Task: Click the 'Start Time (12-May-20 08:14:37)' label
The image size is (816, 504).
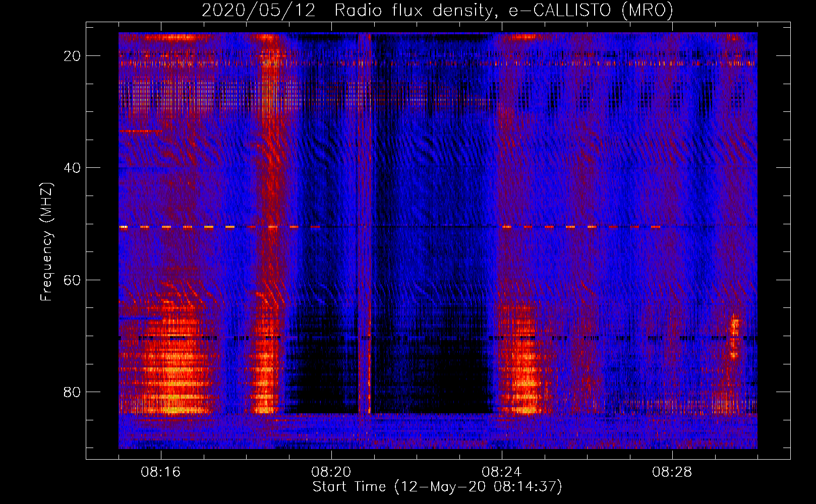Action: click(x=437, y=487)
